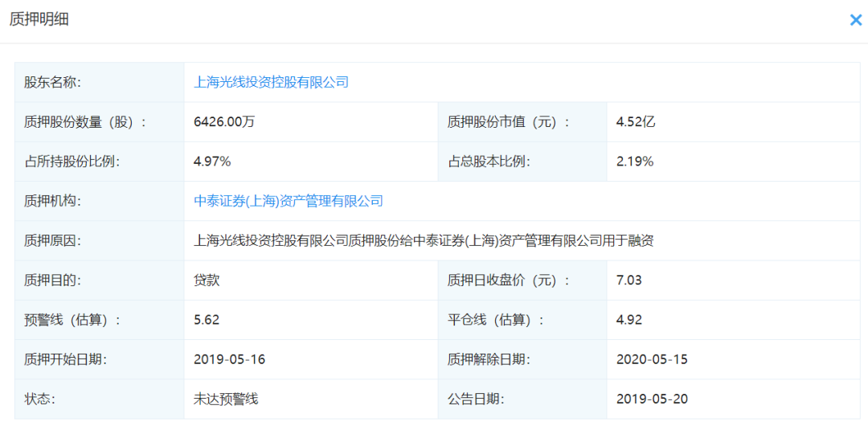Open the 中泰证券(上海)资产管理有限公司 institution link

click(x=289, y=201)
